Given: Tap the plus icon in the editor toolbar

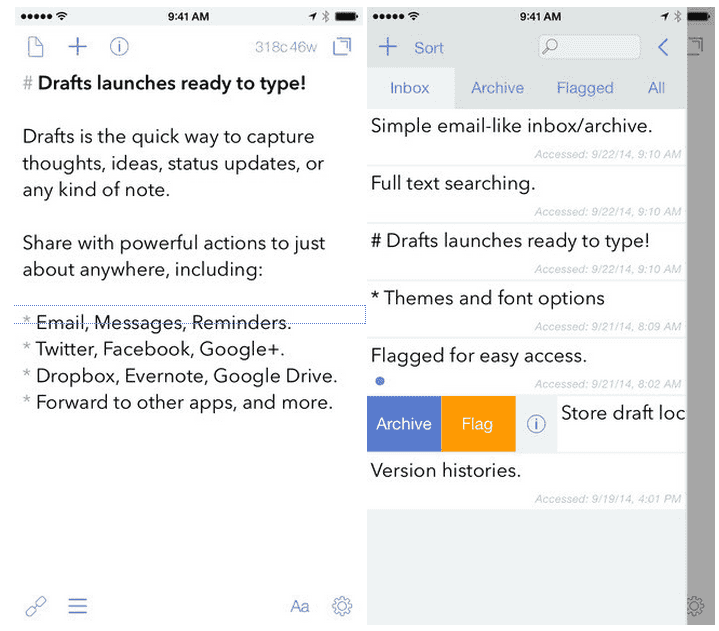Looking at the screenshot, I should point(77,47).
